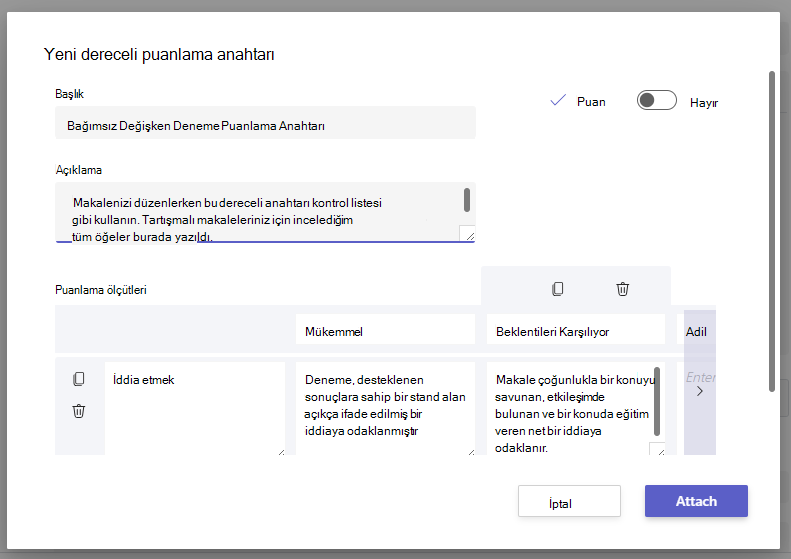Image resolution: width=791 pixels, height=559 pixels.
Task: Click the Puan checkmark icon
Action: pyautogui.click(x=558, y=100)
